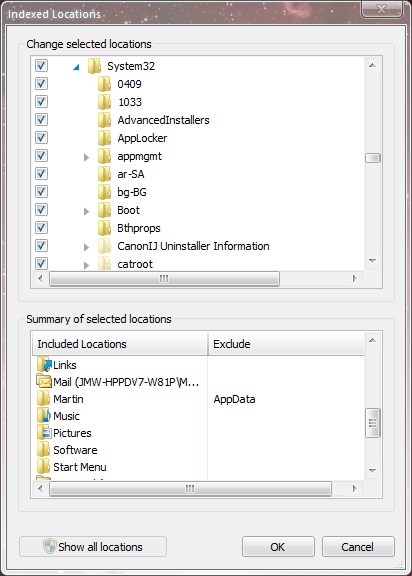
Task: Toggle the Bthprops folder checkbox
Action: tap(41, 228)
